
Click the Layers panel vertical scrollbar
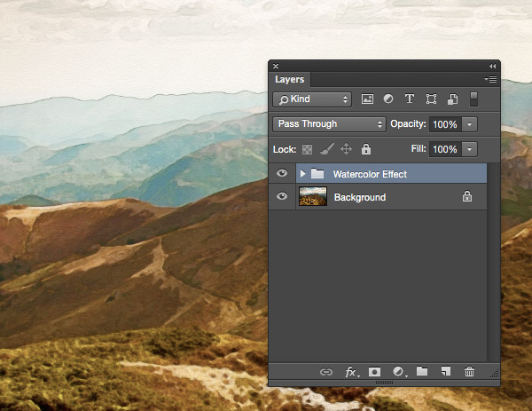tap(493, 262)
